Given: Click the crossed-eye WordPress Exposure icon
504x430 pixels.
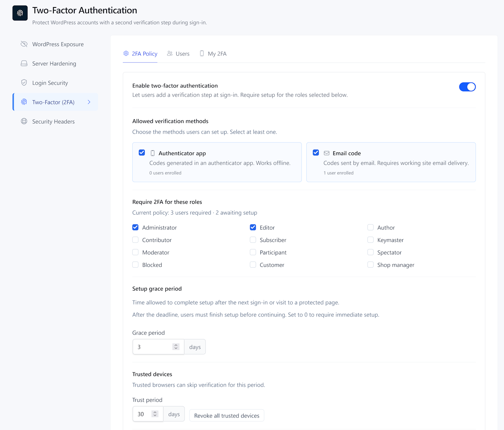Looking at the screenshot, I should point(24,44).
